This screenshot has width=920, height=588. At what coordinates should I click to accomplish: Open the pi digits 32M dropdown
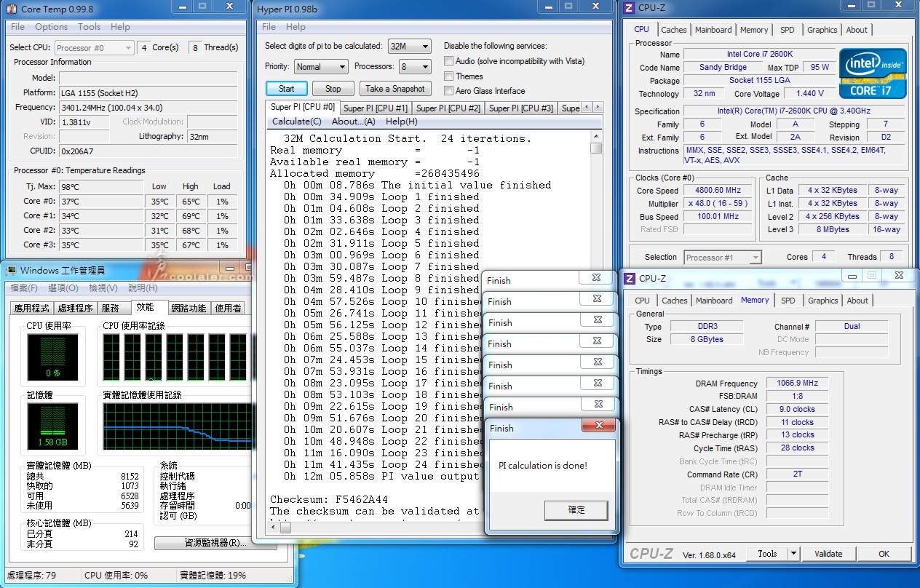[410, 46]
